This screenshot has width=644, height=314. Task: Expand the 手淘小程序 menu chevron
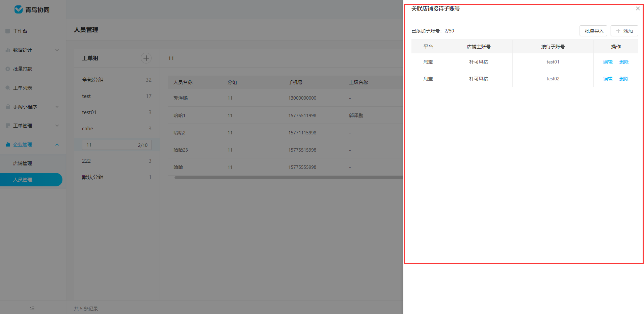[x=57, y=107]
